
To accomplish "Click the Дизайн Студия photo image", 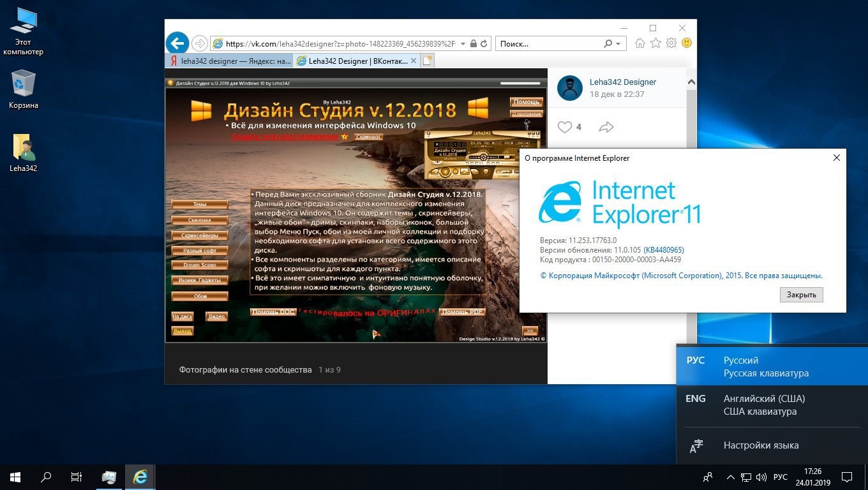I will pyautogui.click(x=356, y=211).
